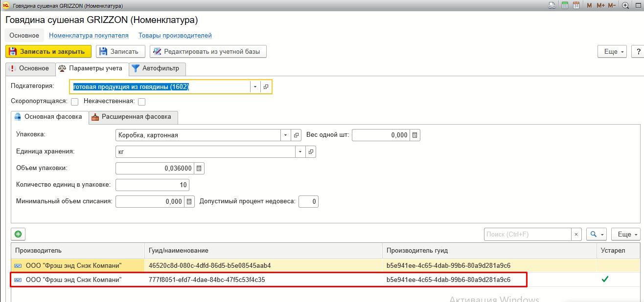644x302 pixels.
Task: Toggle the Скоропортящаяся checkbox
Action: pos(75,102)
